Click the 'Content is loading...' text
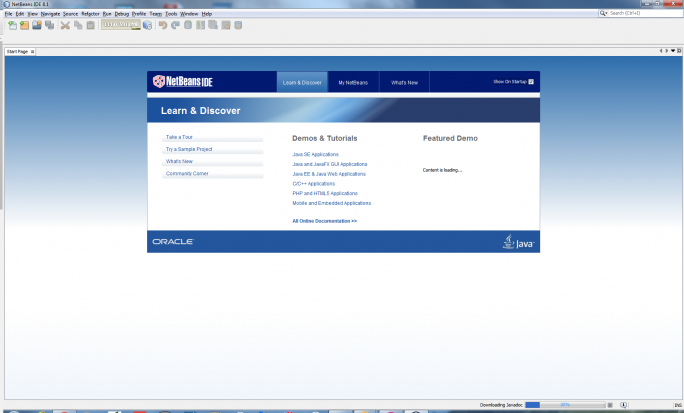Viewport: 684px width, 413px height. pos(442,170)
